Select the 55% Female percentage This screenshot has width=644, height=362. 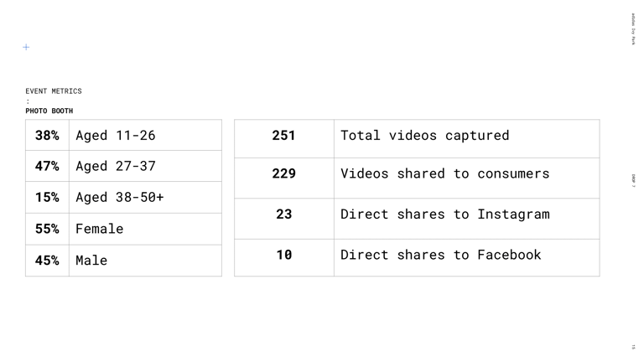(47, 229)
